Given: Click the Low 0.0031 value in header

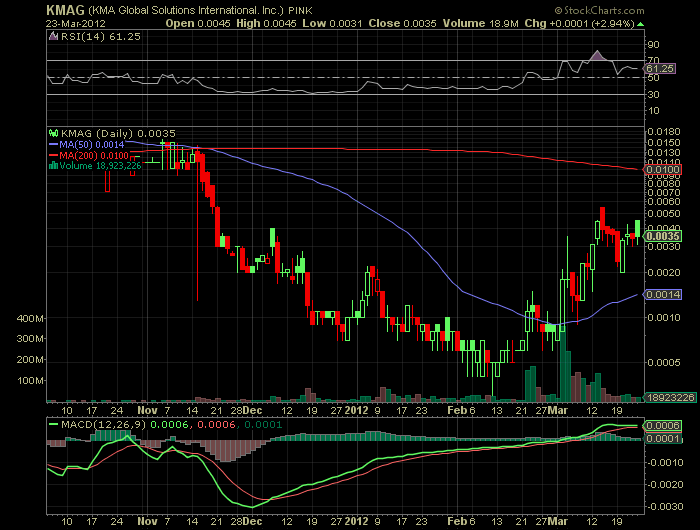Looking at the screenshot, I should tap(332, 24).
